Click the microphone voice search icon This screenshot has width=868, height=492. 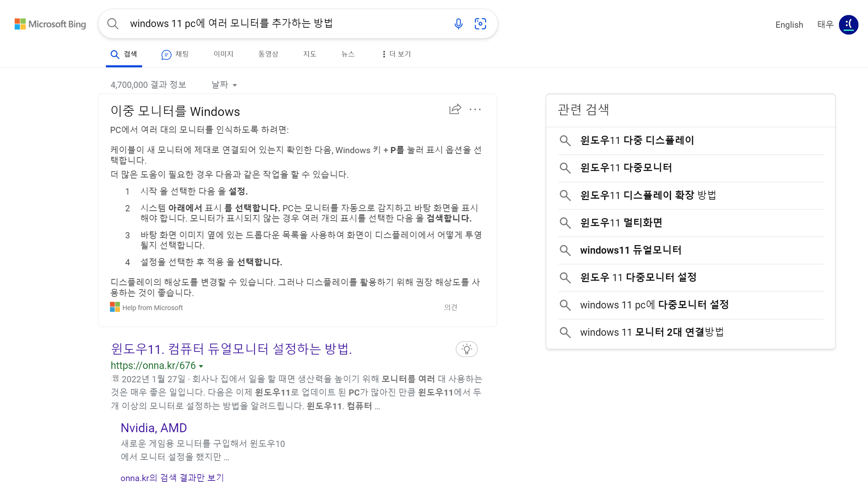pos(458,24)
